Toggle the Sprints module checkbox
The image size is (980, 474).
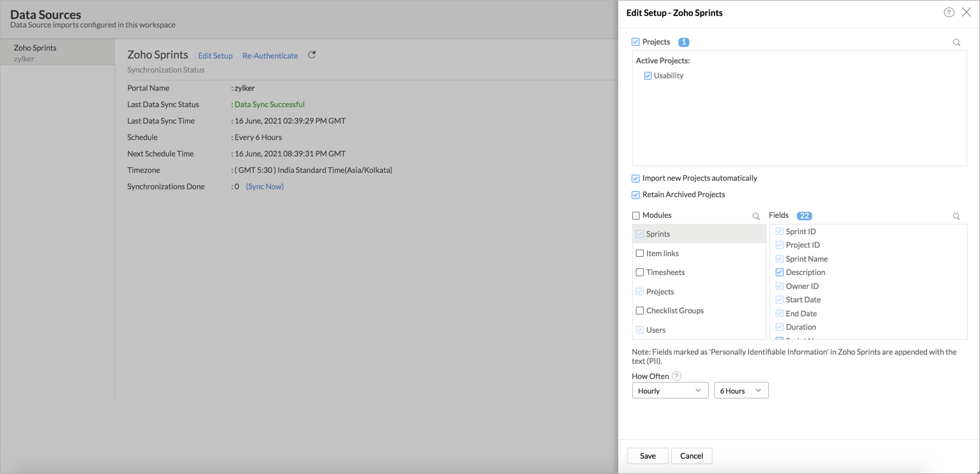(640, 234)
